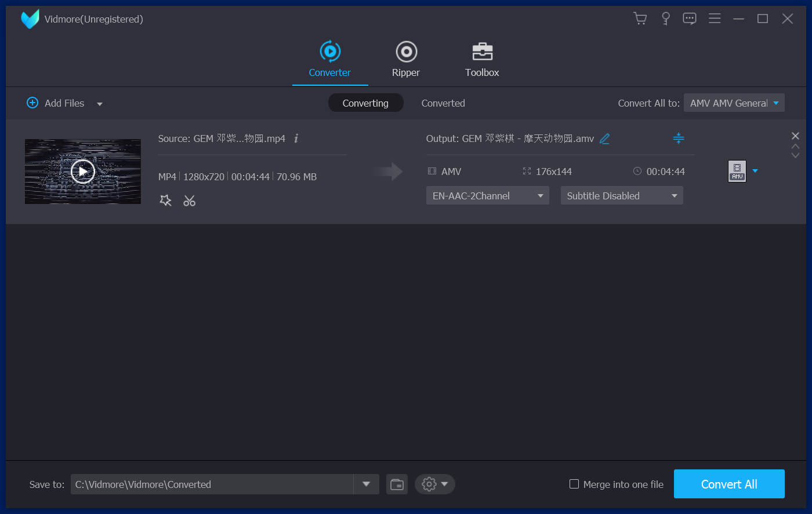Screen dimensions: 812x514
Task: Select the star-wand effects icon for the video
Action: click(165, 200)
